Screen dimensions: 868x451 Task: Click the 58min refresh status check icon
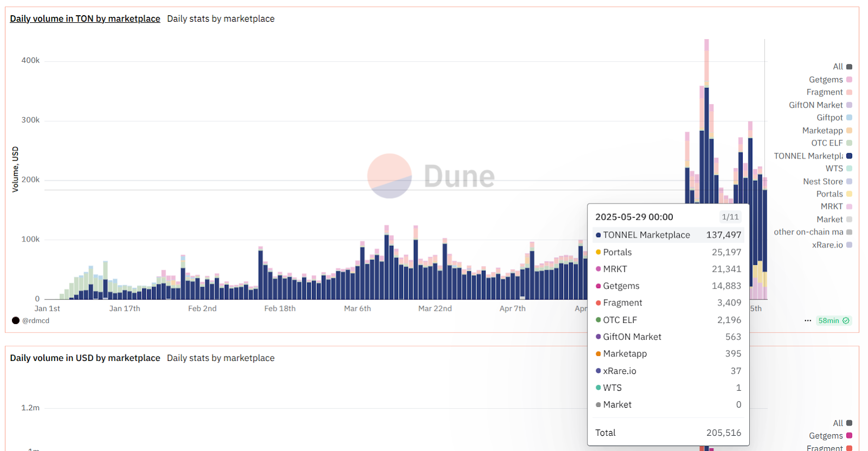click(x=846, y=321)
